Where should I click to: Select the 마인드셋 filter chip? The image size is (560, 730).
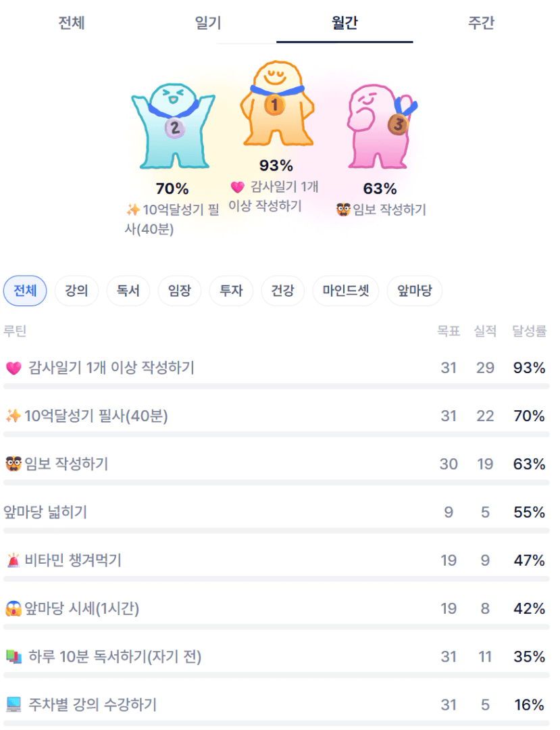coord(345,291)
